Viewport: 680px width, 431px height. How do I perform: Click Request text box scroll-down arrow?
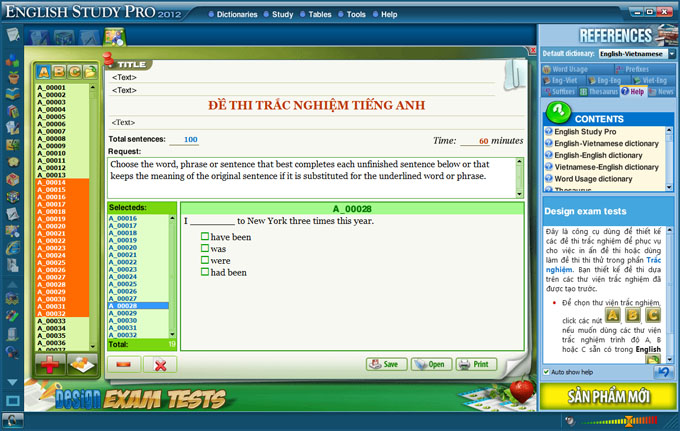tap(519, 194)
